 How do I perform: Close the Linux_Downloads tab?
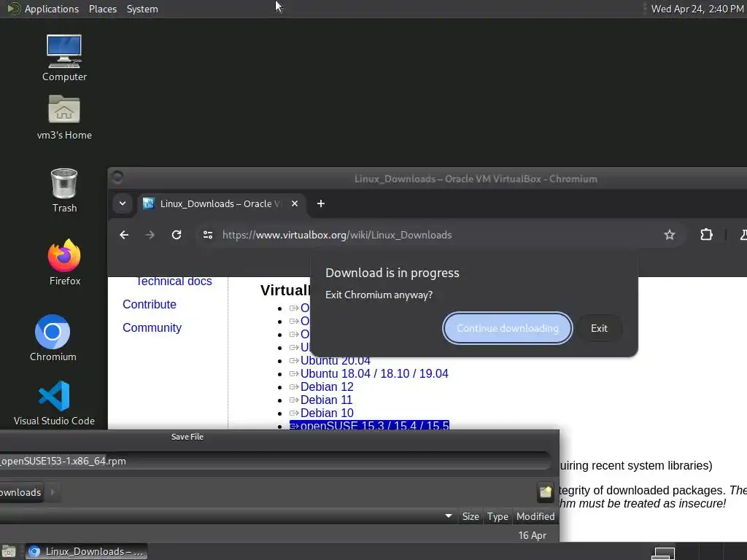pos(295,204)
